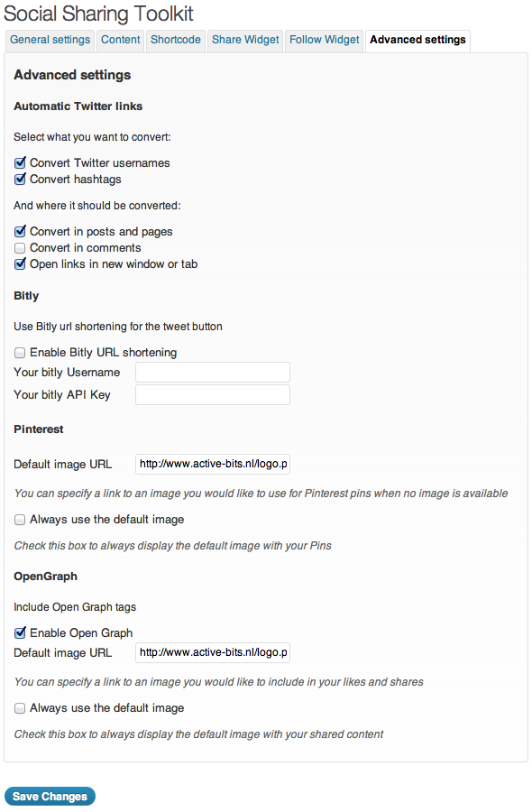
Task: Disable the Convert hashtags checkbox
Action: (x=20, y=180)
